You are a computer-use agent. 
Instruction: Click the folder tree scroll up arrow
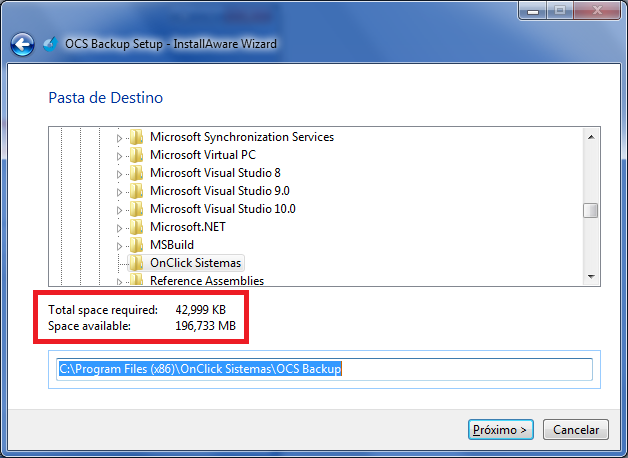pyautogui.click(x=591, y=137)
